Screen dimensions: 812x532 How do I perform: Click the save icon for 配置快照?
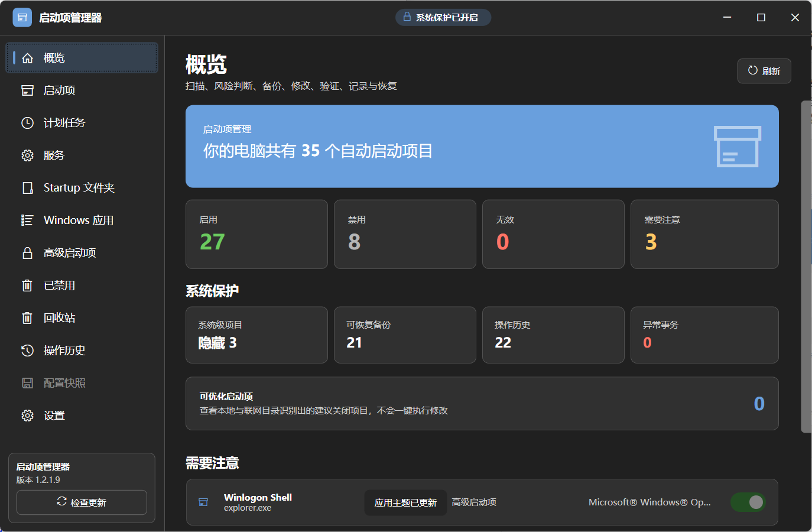(27, 383)
